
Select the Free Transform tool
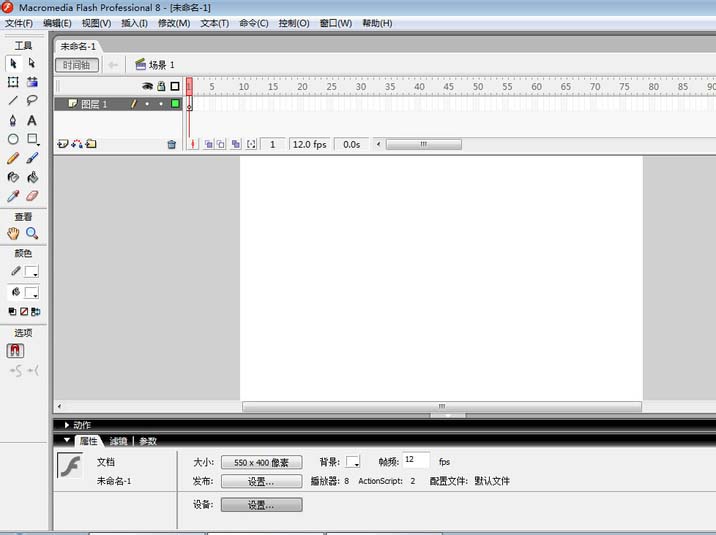(x=13, y=82)
